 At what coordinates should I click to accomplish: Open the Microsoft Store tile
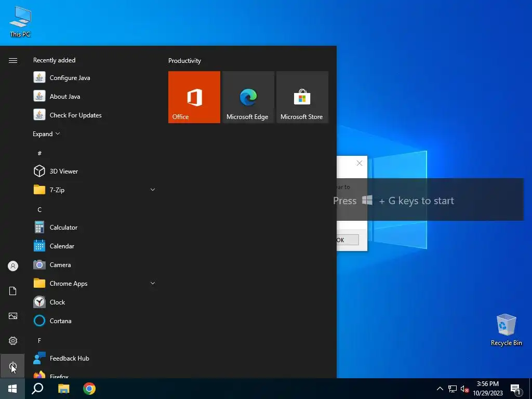[x=302, y=97]
